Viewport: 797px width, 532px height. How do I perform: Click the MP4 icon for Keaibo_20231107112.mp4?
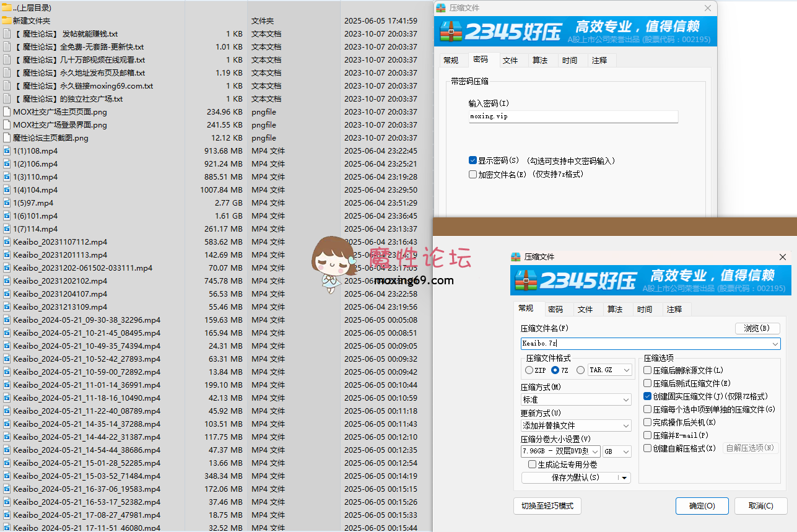click(x=7, y=242)
